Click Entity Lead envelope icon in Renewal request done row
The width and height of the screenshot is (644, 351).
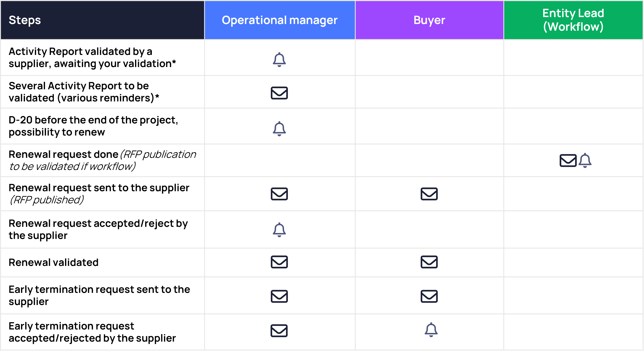click(x=568, y=161)
